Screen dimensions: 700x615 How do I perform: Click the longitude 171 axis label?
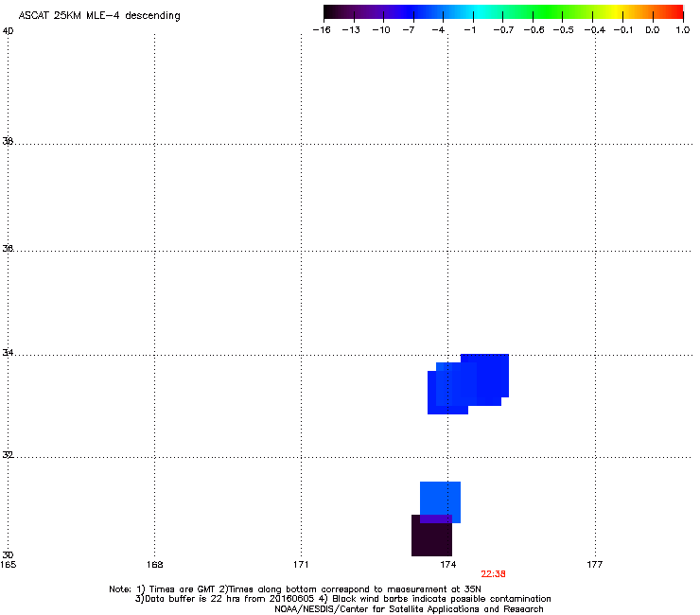pyautogui.click(x=301, y=565)
